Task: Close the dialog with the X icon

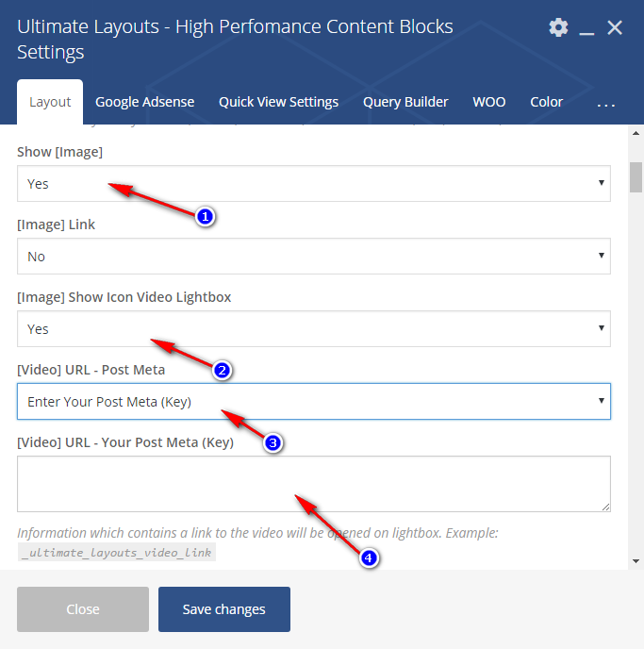Action: [615, 27]
